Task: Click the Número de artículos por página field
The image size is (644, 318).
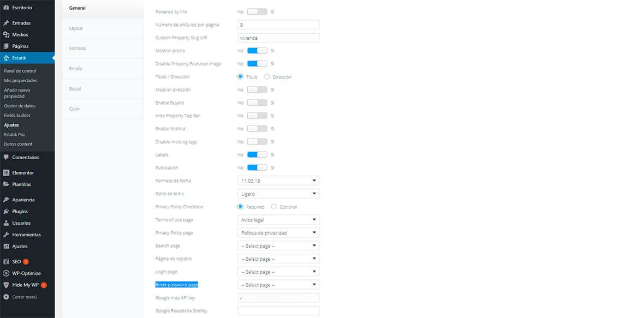Action: tap(278, 25)
